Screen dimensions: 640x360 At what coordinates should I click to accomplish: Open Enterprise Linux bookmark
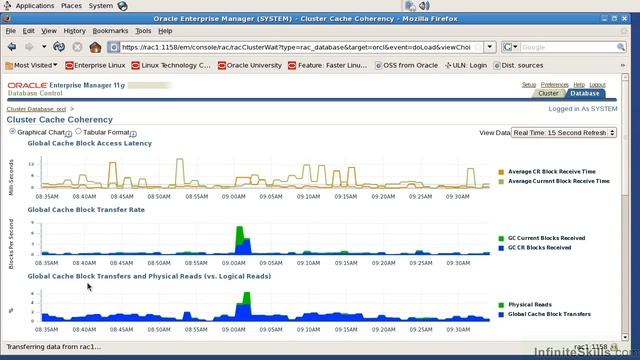click(95, 65)
